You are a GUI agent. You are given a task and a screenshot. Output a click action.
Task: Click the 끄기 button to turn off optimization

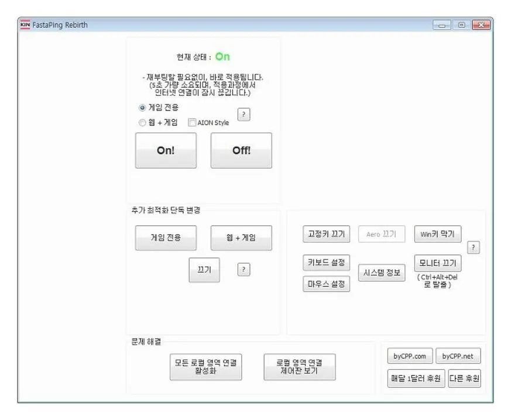(204, 271)
